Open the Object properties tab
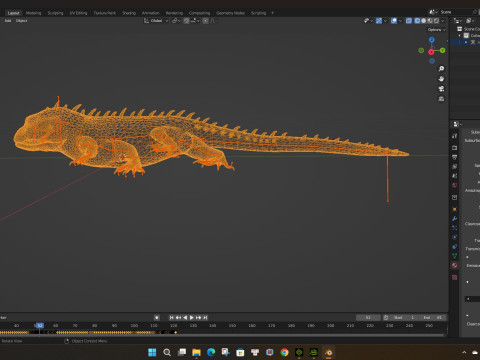The image size is (480, 360). click(x=455, y=209)
